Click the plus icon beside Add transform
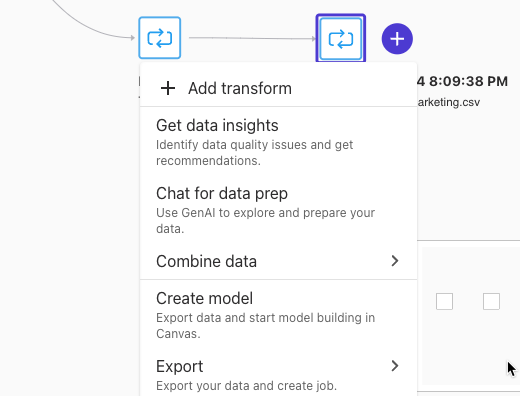520x396 pixels. tap(168, 88)
